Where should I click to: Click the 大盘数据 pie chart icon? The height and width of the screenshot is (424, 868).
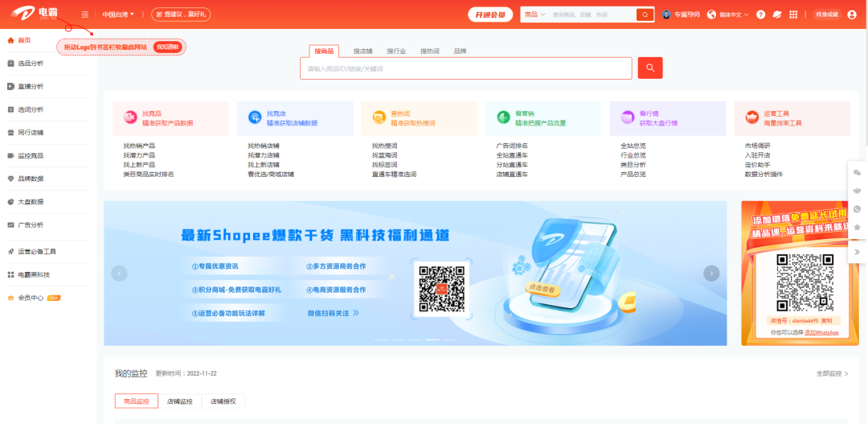10,202
